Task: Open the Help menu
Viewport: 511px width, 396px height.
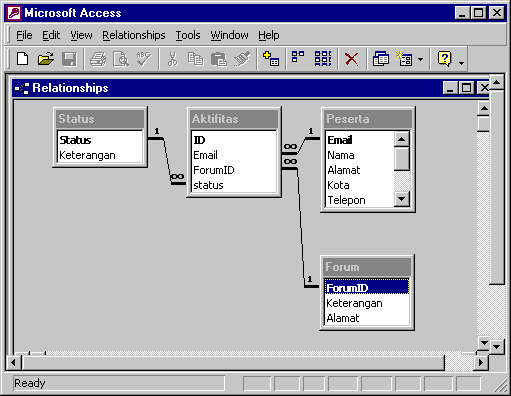Action: point(269,35)
